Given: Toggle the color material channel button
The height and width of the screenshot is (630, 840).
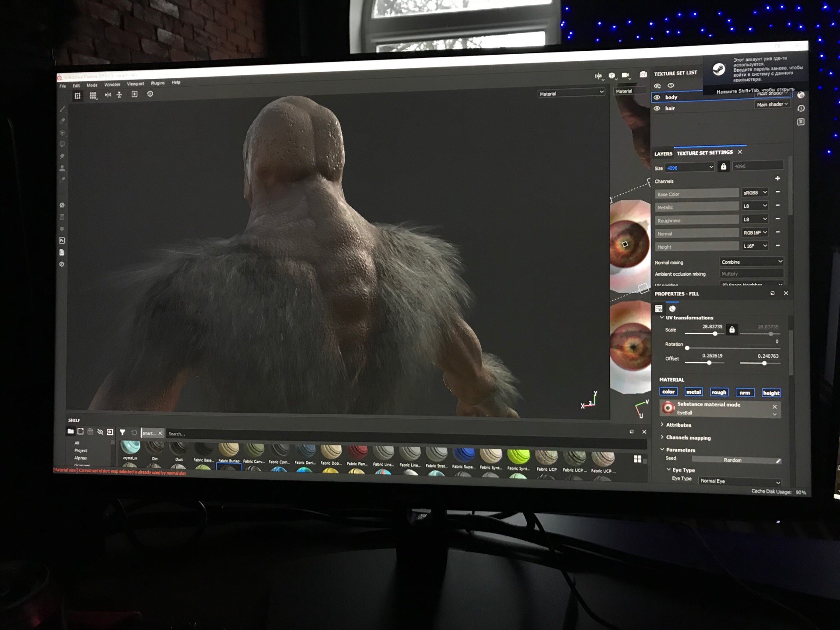Looking at the screenshot, I should pos(668,392).
